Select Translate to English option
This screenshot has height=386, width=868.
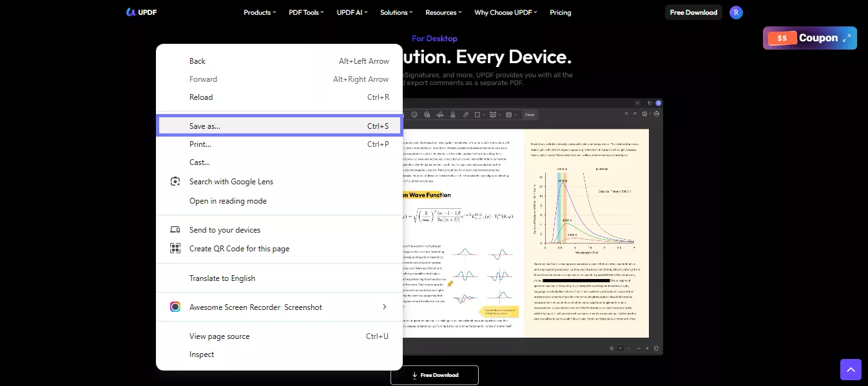coord(222,278)
